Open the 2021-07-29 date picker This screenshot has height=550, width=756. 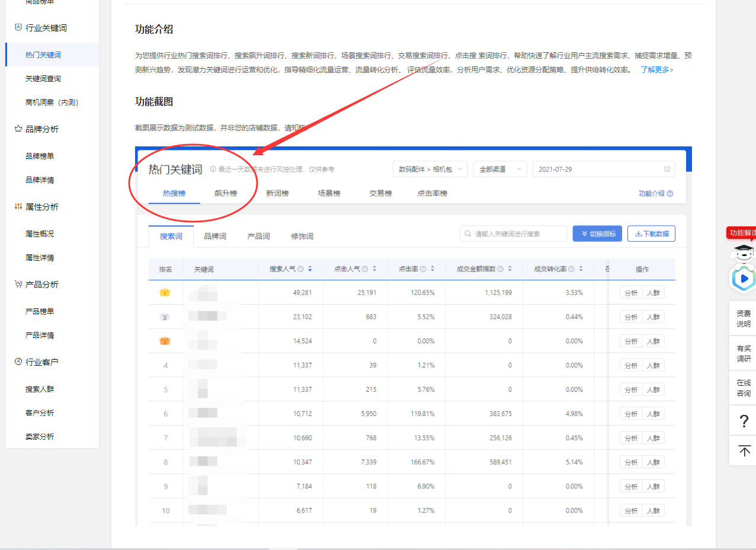tap(604, 169)
